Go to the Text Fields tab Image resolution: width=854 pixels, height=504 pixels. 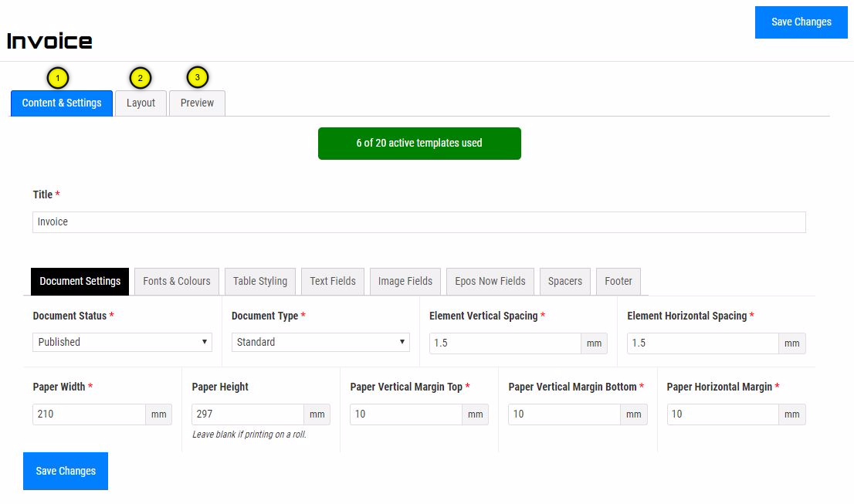point(333,282)
